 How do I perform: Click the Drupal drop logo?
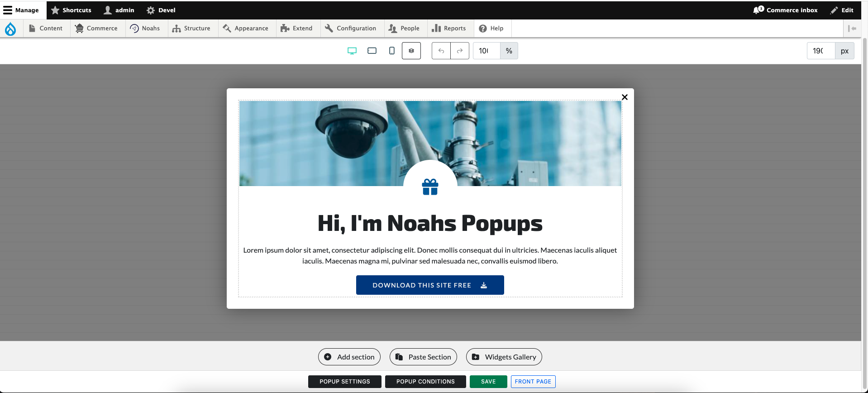coord(10,29)
